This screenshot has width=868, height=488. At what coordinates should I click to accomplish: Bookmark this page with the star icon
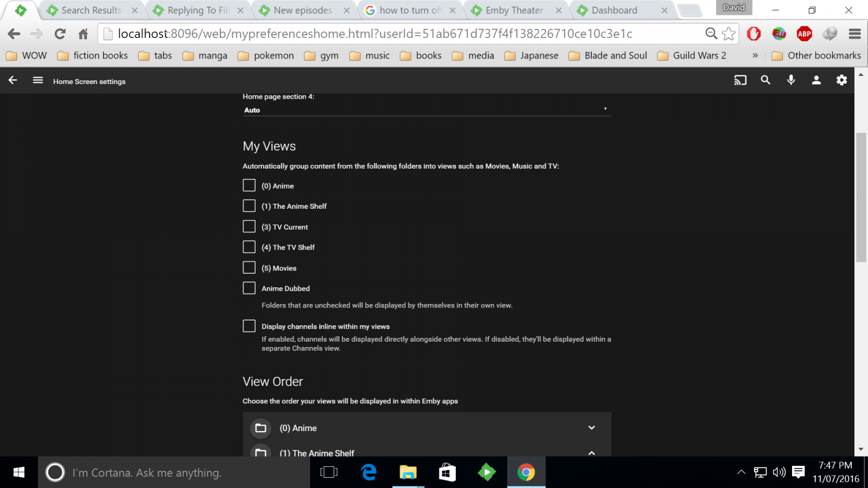[x=729, y=34]
